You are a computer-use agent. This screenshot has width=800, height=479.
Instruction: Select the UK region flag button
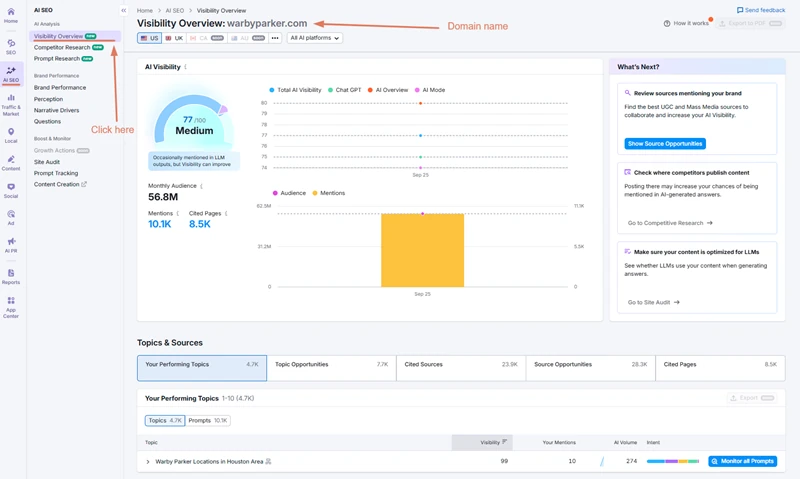point(174,38)
